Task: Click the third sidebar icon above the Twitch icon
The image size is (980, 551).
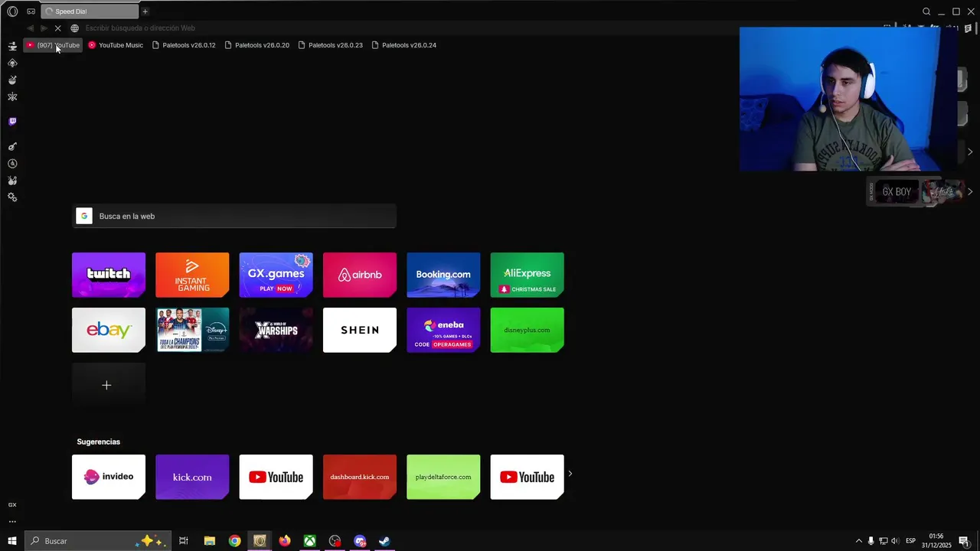Action: [12, 64]
